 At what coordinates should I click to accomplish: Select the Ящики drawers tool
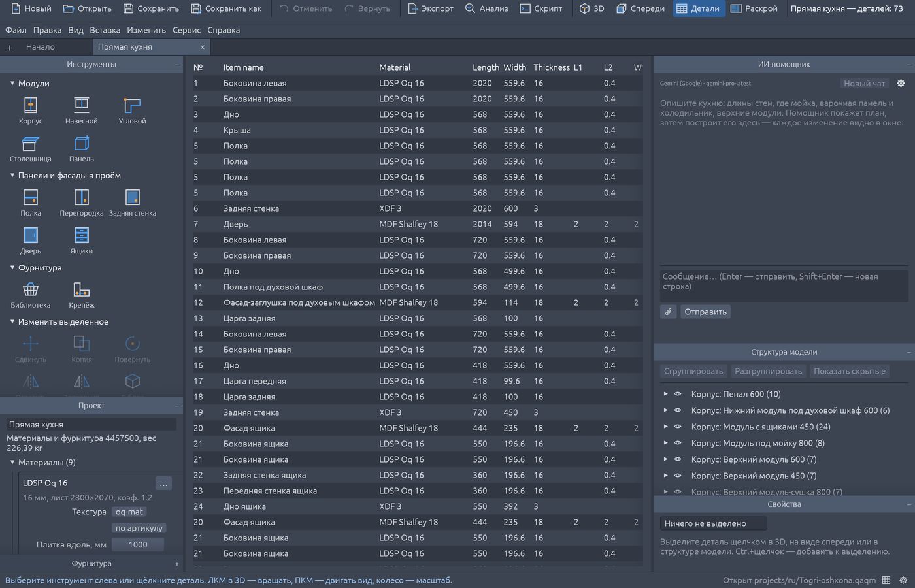coord(82,240)
